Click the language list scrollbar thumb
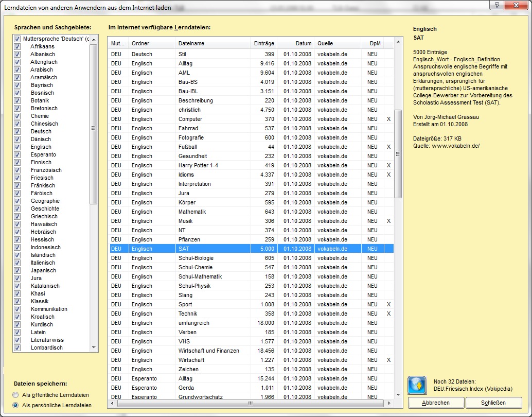 tap(93, 124)
